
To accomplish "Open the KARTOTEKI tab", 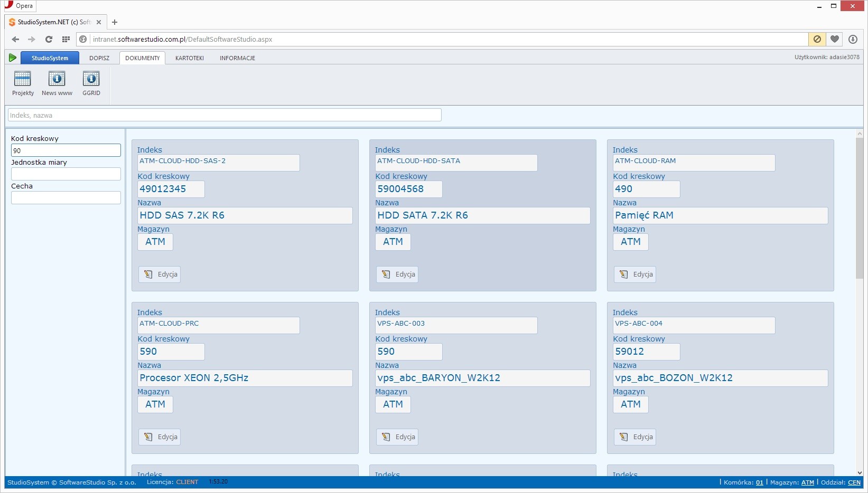I will point(189,58).
